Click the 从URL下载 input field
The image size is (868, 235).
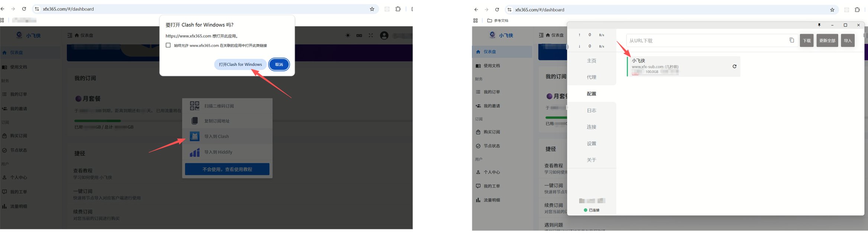[x=706, y=41]
